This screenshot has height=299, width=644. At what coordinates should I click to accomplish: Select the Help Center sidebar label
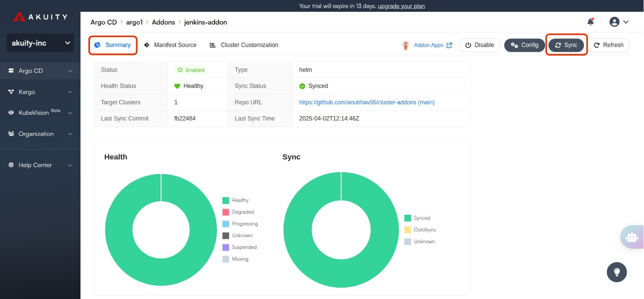tap(35, 165)
